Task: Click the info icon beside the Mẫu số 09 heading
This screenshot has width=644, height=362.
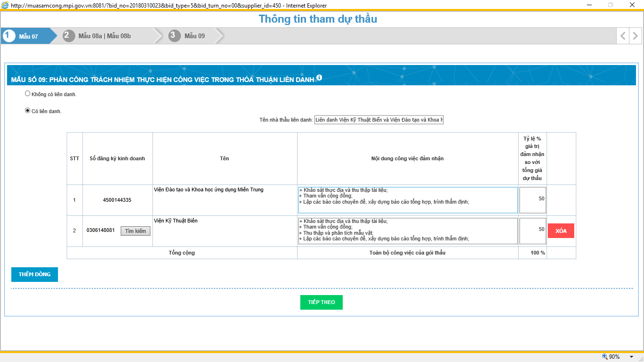Action: (319, 78)
